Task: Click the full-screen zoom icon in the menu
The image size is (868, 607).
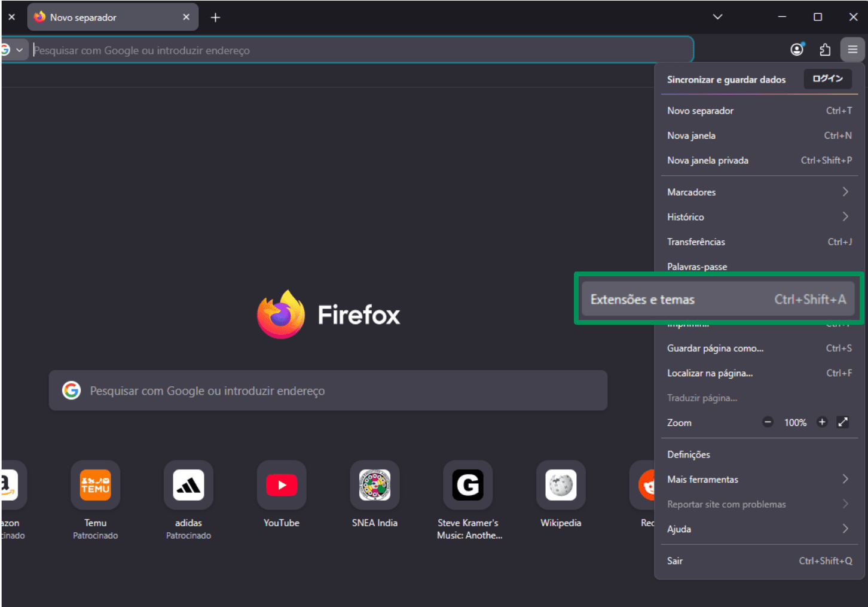Action: click(843, 422)
